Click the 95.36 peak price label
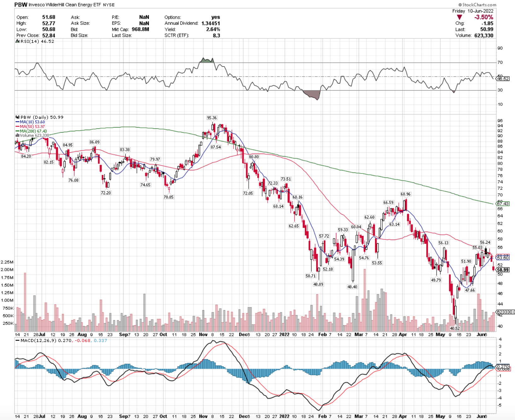 tap(212, 118)
